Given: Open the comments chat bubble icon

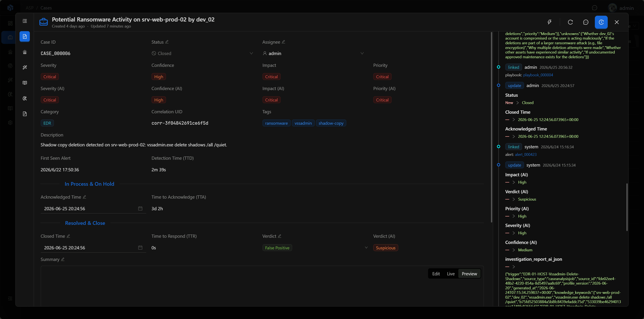Looking at the screenshot, I should tap(586, 22).
